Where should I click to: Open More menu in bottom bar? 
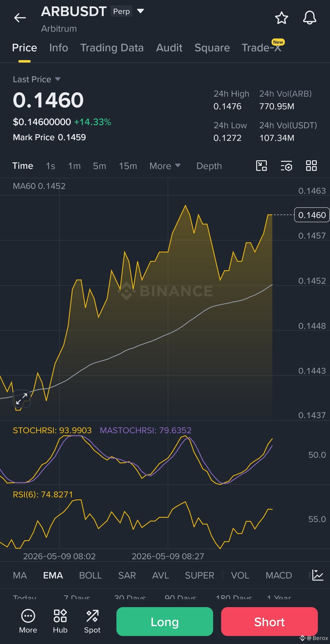tap(28, 621)
